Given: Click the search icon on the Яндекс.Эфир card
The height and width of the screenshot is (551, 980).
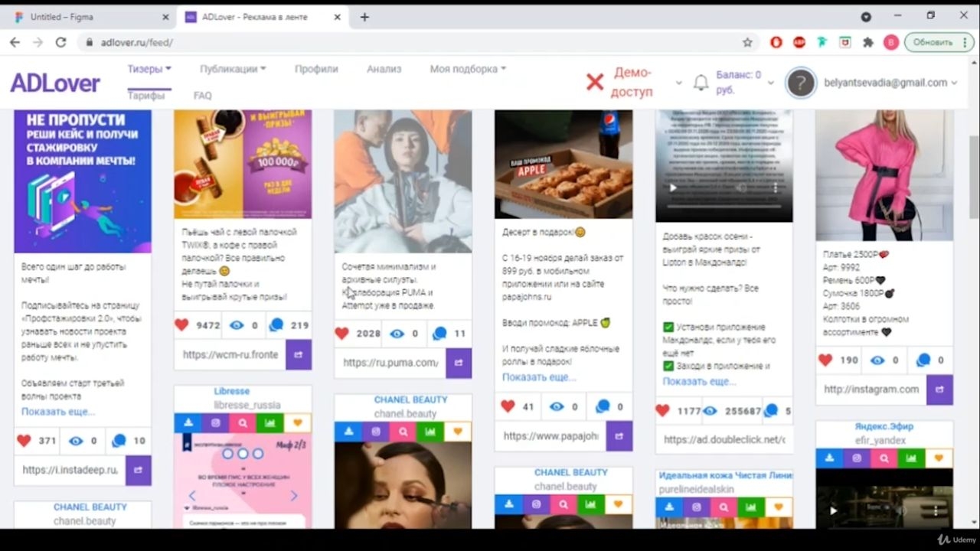Looking at the screenshot, I should [884, 458].
